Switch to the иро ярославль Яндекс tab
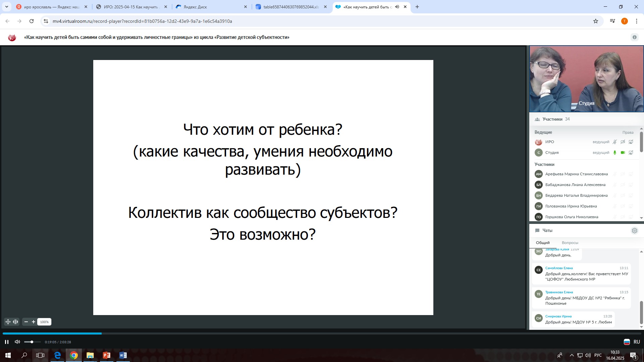This screenshot has height=362, width=644. 52,7
